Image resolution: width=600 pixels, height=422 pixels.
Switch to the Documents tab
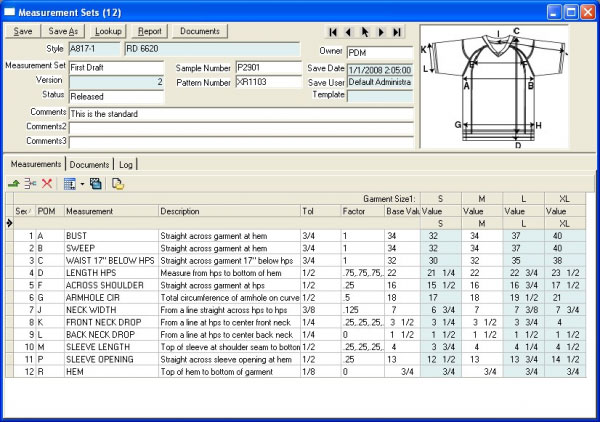click(89, 164)
